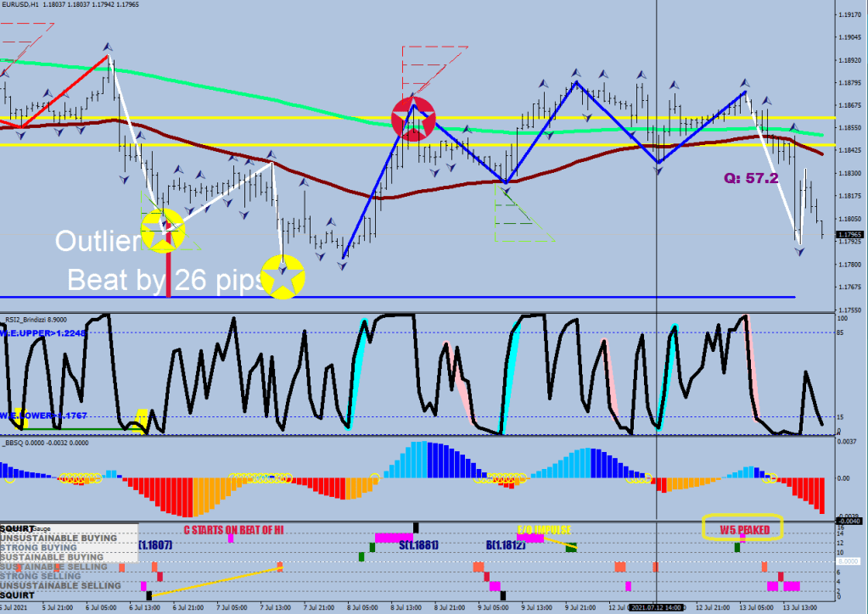Click the S(1.1881) price label
This screenshot has height=614, width=868.
coord(417,545)
